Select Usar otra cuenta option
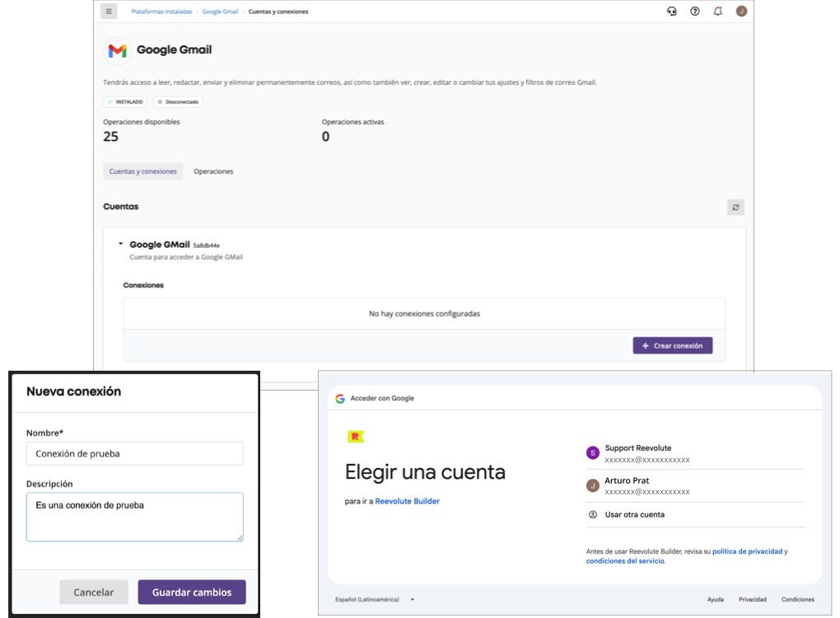This screenshot has width=840, height=618. pos(695,514)
